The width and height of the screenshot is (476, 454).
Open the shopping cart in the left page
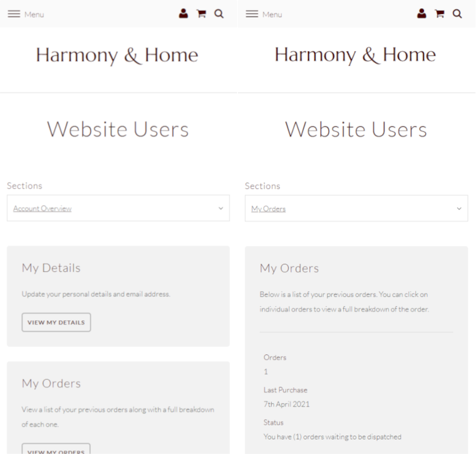pos(201,14)
